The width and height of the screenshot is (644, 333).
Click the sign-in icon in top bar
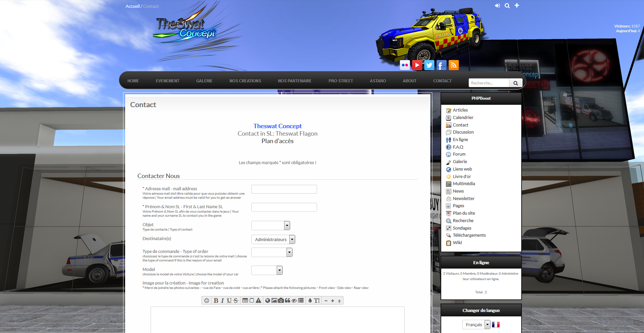click(497, 6)
